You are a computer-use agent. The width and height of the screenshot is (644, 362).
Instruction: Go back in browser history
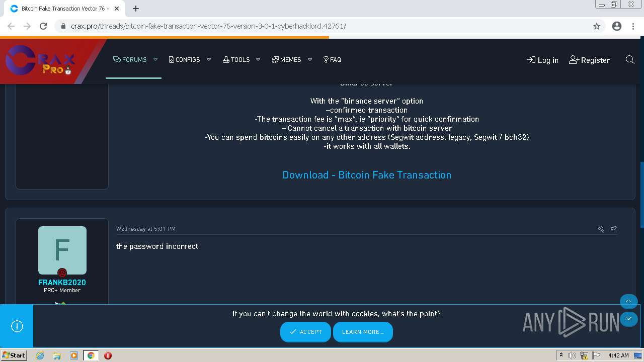[x=11, y=26]
